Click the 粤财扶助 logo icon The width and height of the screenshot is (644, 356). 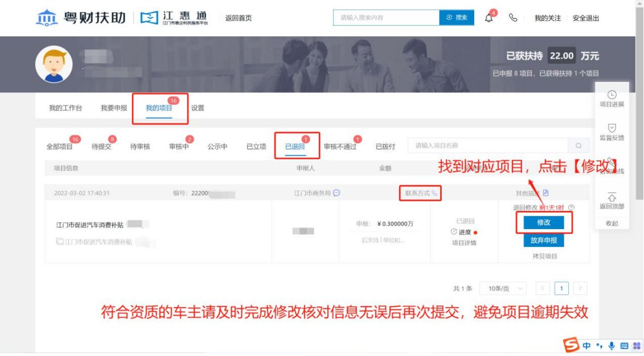[x=47, y=18]
